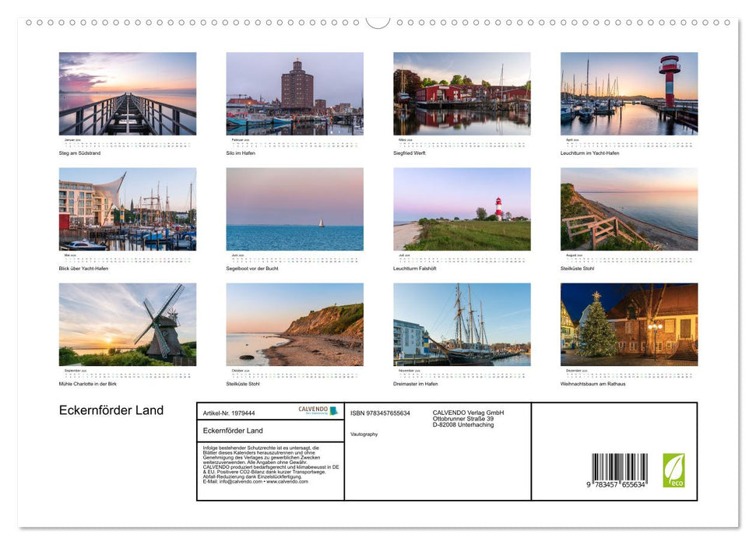Click the Artikel-Nr. 1979444 label

[229, 413]
